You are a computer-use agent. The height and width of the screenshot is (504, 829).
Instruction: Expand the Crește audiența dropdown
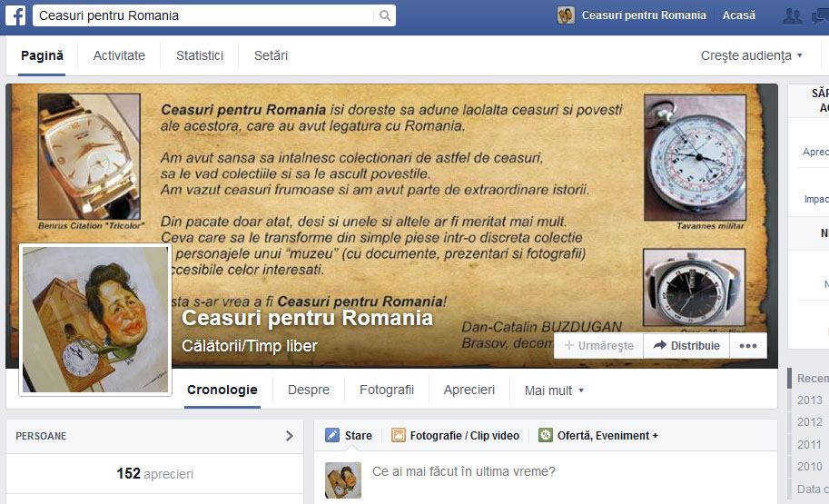tap(751, 55)
